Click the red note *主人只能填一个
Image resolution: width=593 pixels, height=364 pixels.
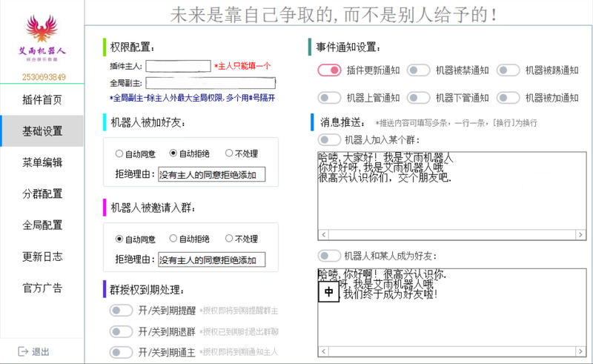[242, 66]
